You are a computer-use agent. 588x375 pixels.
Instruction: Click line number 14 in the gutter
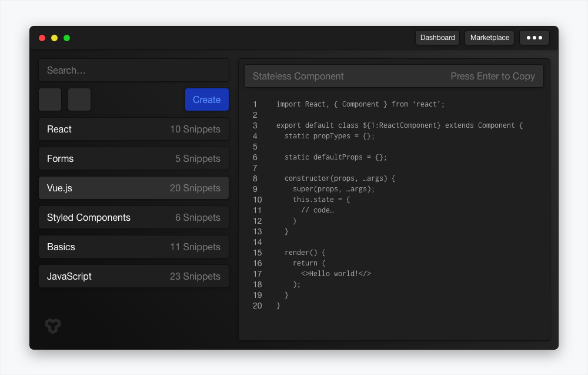coord(258,242)
